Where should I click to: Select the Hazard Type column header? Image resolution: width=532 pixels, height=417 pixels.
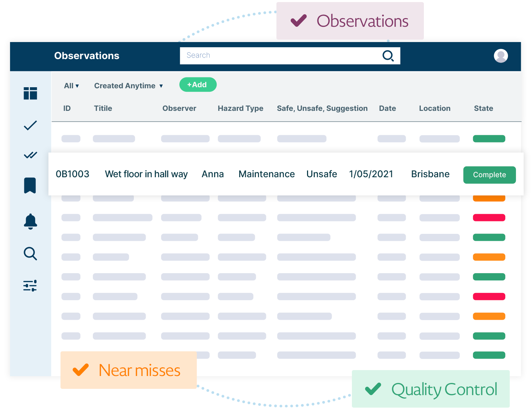[240, 108]
